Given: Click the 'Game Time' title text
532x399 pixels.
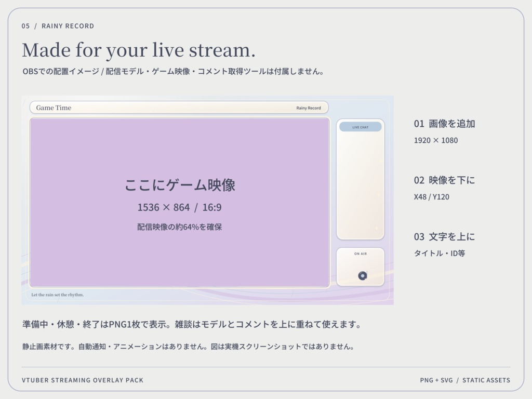Looking at the screenshot, I should pyautogui.click(x=54, y=108).
